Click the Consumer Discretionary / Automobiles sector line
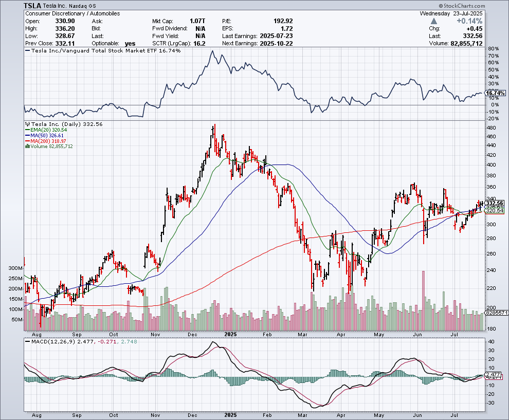The image size is (509, 420). click(x=72, y=14)
